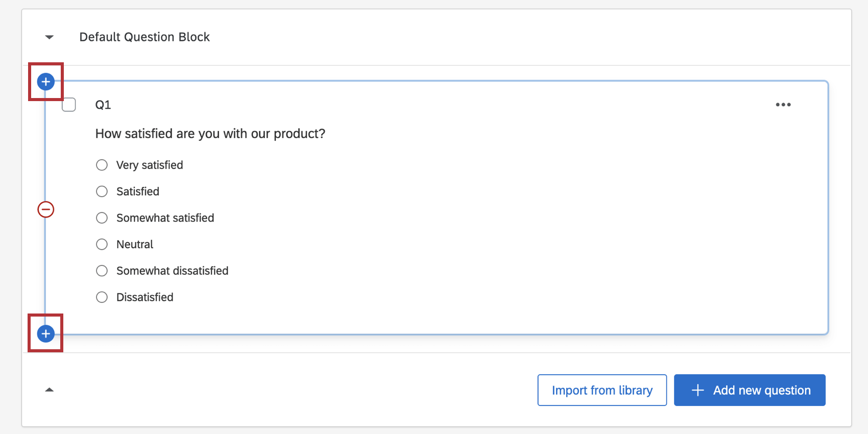Click the upward arrow at block bottom

[50, 390]
